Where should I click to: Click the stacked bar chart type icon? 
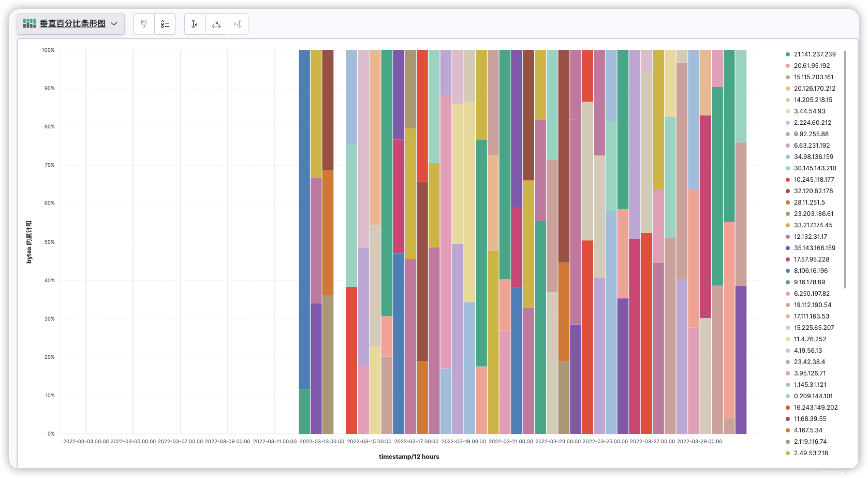click(29, 24)
